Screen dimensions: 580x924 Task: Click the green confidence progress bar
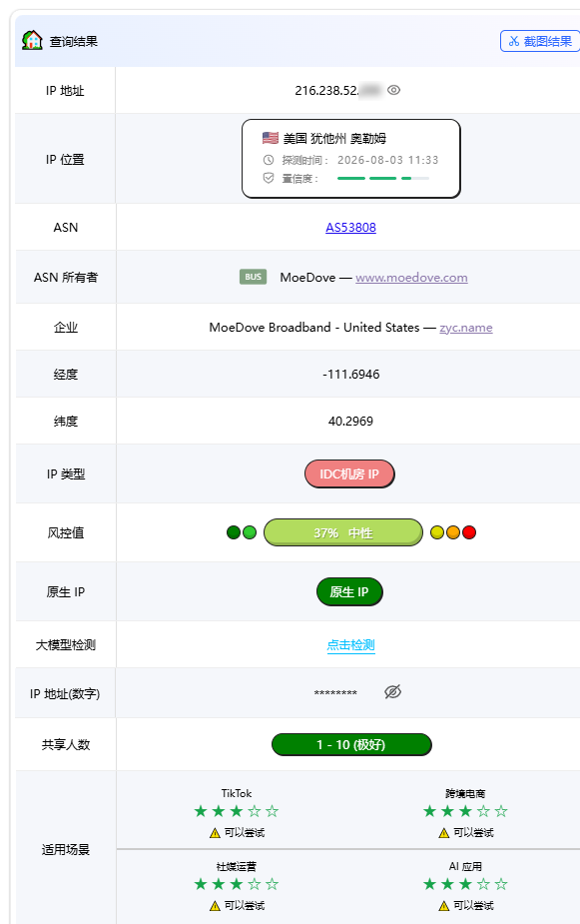383,178
